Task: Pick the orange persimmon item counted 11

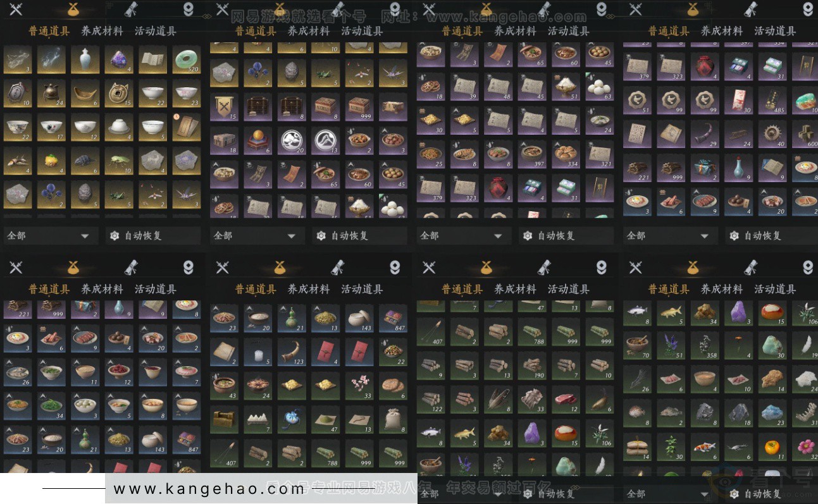Action: coord(773,448)
